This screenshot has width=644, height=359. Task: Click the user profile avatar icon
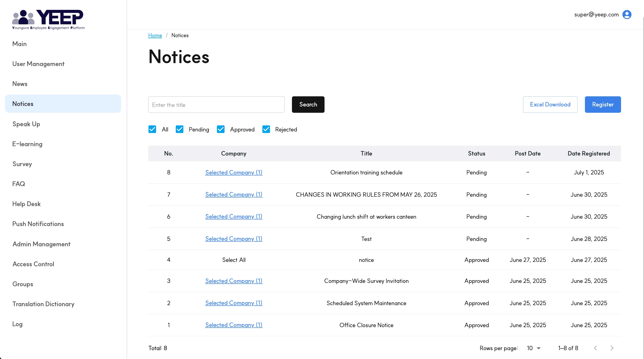coord(627,15)
